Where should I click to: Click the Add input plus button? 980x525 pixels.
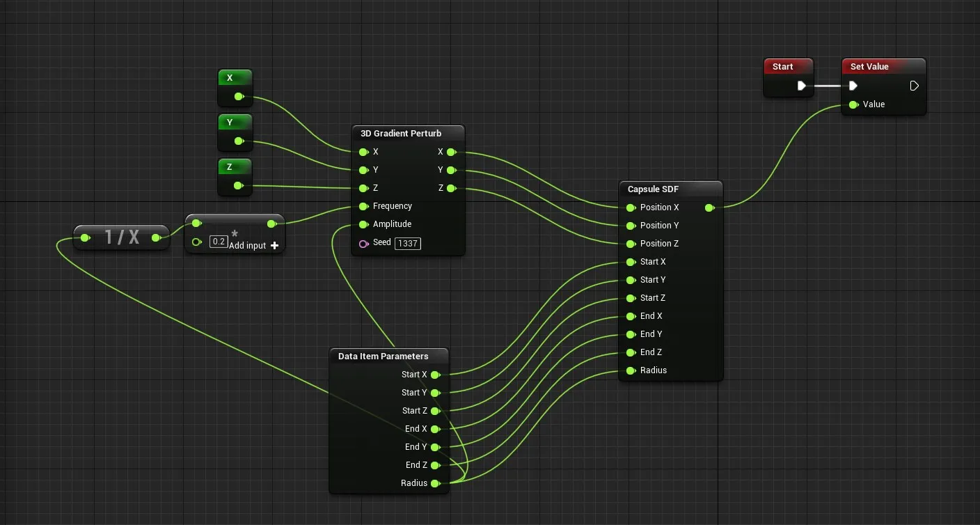pyautogui.click(x=274, y=246)
